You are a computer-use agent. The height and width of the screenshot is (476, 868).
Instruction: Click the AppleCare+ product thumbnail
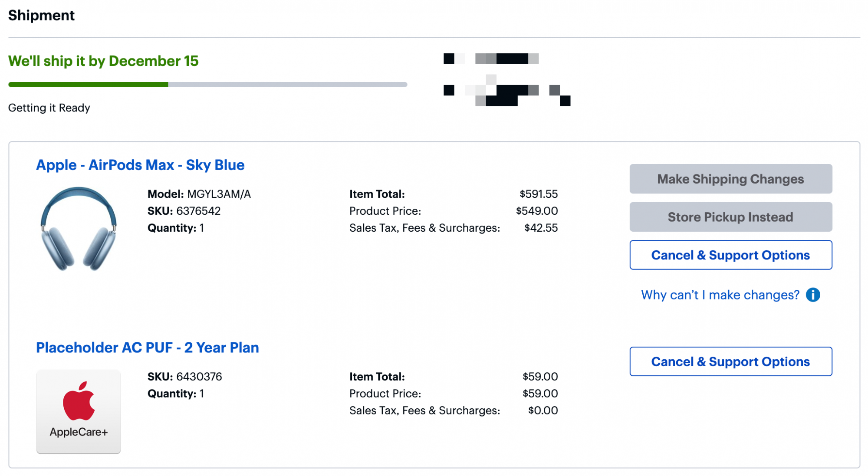tap(79, 412)
